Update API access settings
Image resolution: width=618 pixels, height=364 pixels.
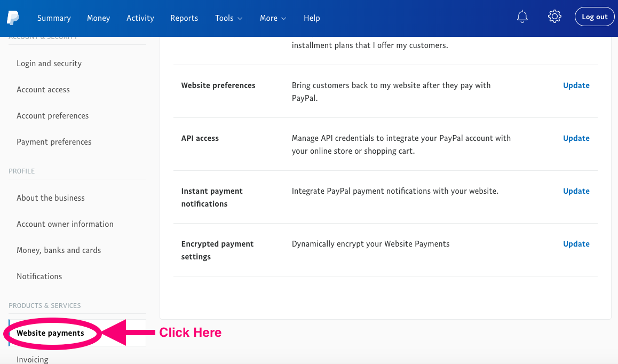pos(576,138)
